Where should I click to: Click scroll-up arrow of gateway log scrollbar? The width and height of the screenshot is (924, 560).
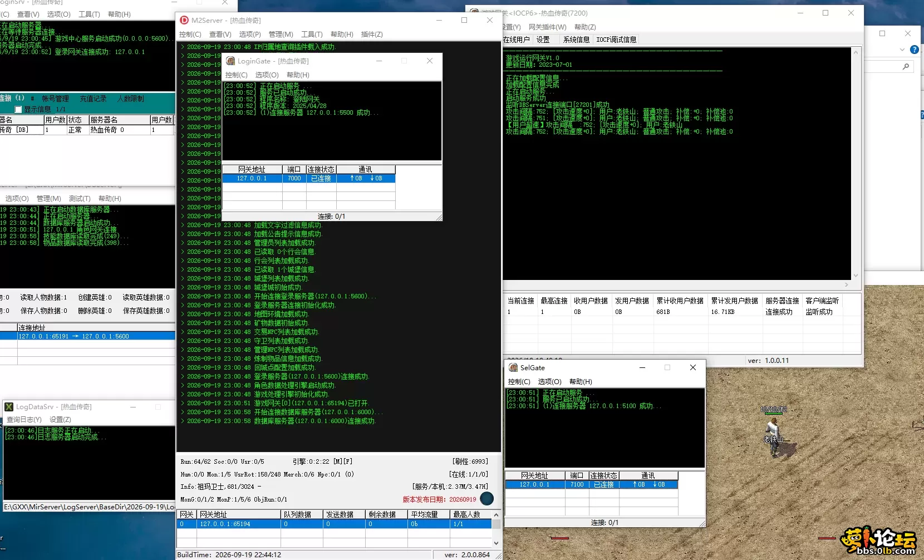click(856, 52)
